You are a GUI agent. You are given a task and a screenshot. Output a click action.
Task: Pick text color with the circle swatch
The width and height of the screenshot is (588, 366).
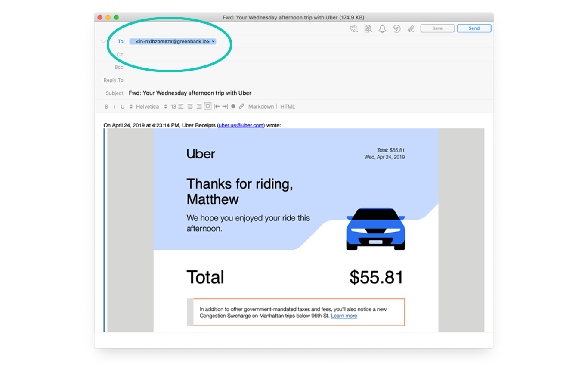(233, 106)
